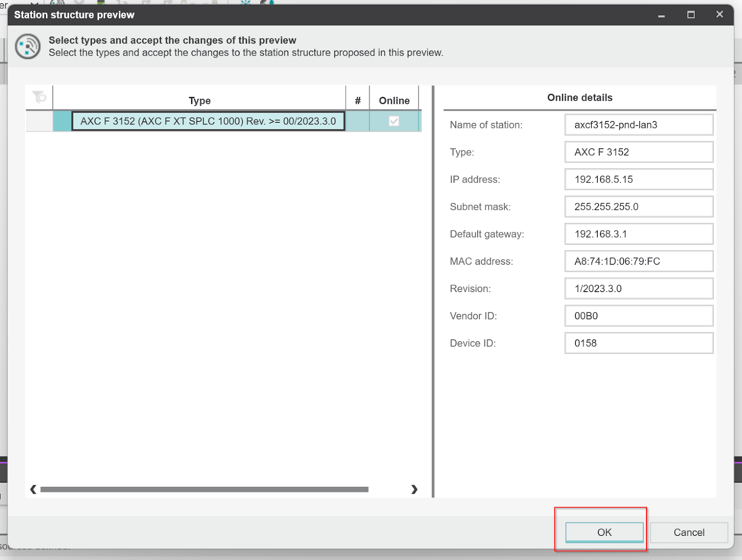Click the Type field showing AXC F 3152
The height and width of the screenshot is (560, 742).
coord(639,152)
